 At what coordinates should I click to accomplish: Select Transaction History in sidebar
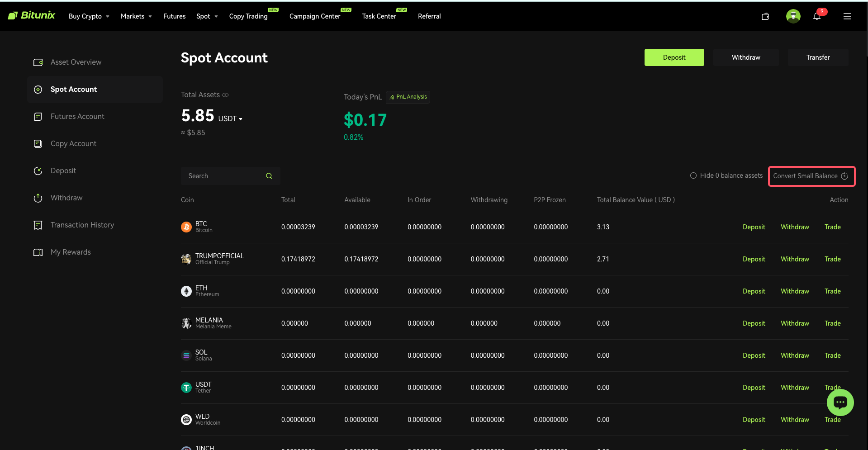click(95, 225)
